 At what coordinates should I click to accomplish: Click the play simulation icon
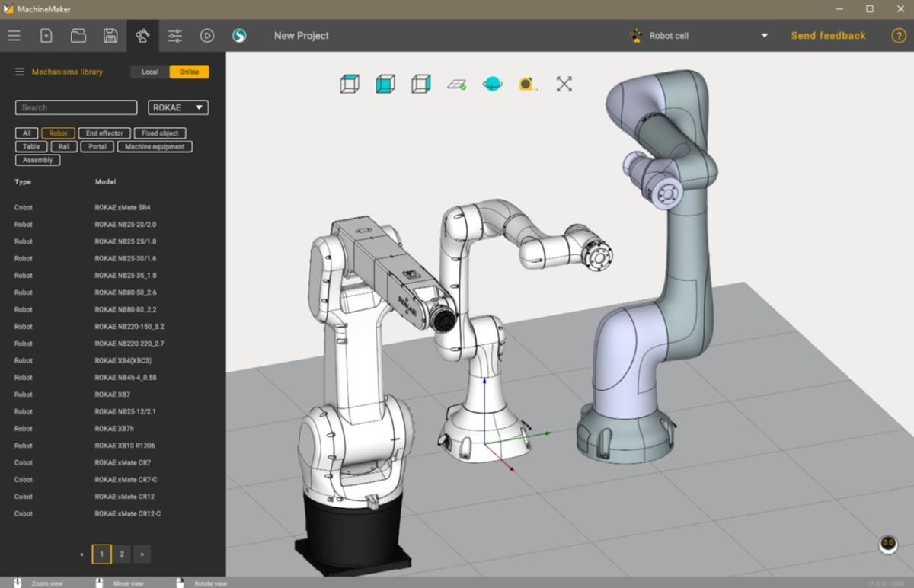[x=206, y=35]
